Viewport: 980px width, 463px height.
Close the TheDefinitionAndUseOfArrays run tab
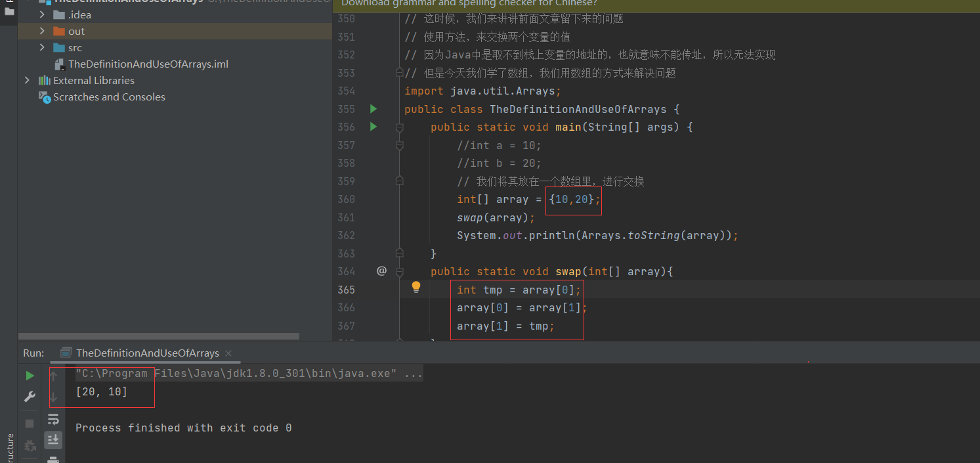(228, 353)
